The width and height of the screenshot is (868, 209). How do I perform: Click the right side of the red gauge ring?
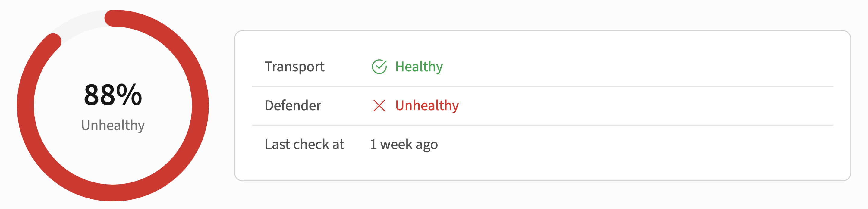pos(200,106)
